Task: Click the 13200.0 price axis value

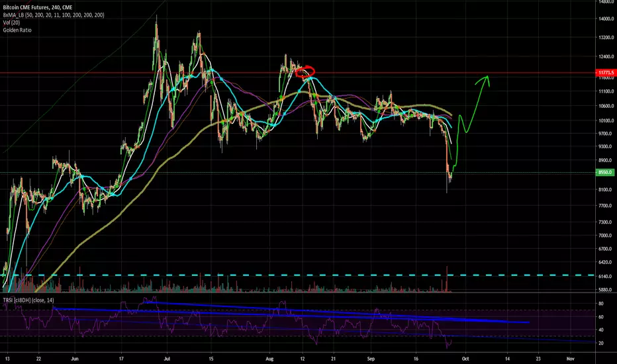Action: [606, 38]
